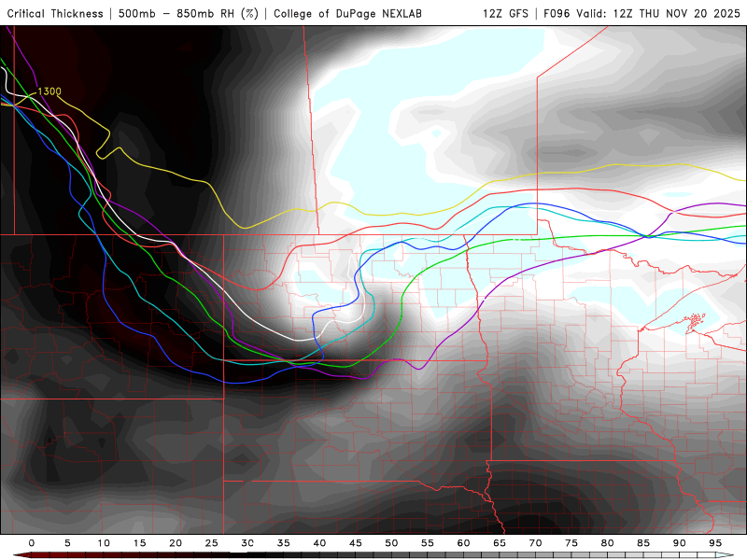The image size is (747, 560).
Task: Click the "12Z GFS" model run label
Action: pos(505,14)
